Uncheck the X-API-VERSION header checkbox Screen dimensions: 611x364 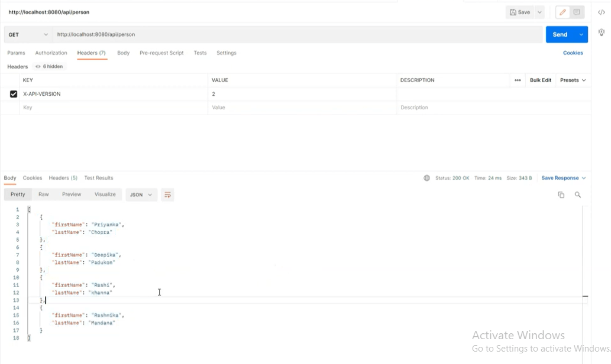(14, 94)
